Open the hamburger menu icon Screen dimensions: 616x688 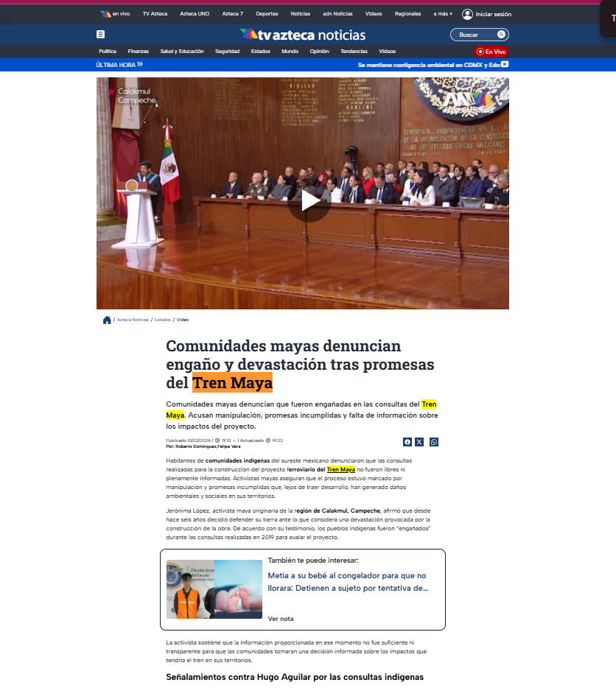coord(100,34)
